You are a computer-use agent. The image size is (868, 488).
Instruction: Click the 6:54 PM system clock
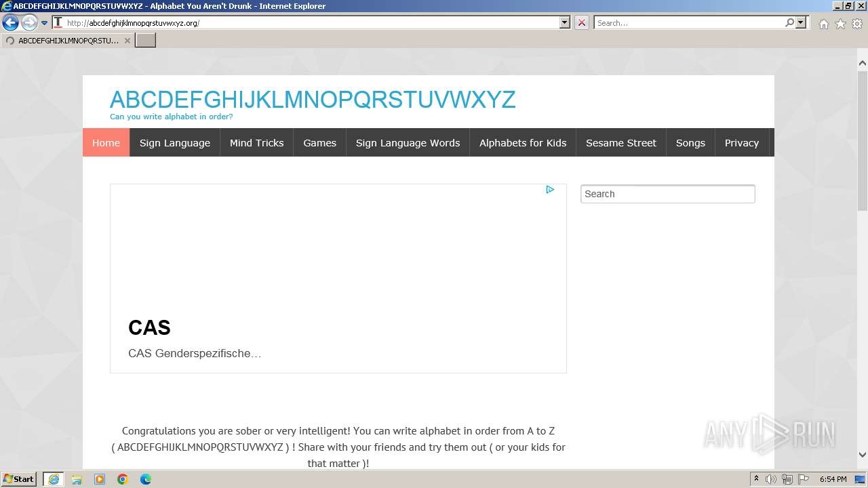click(x=833, y=479)
